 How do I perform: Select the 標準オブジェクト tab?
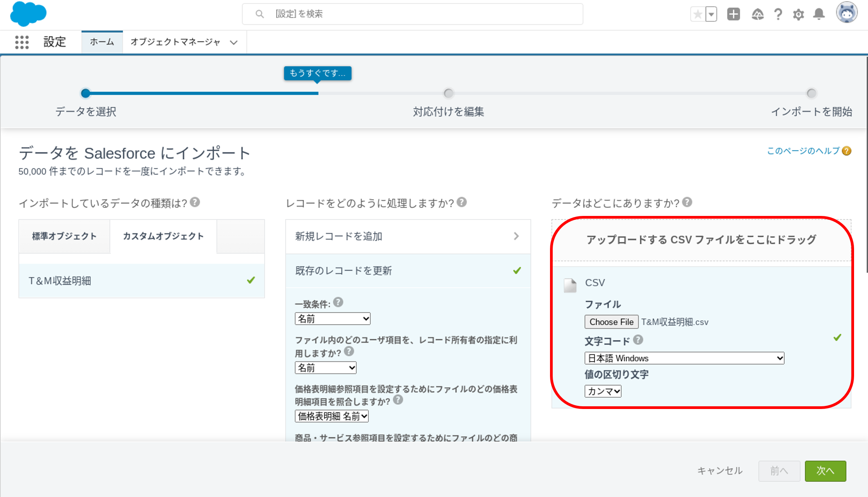coord(64,236)
